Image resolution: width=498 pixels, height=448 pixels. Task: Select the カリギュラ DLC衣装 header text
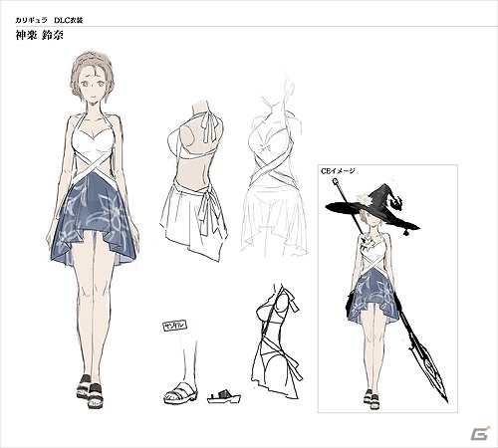(x=49, y=20)
